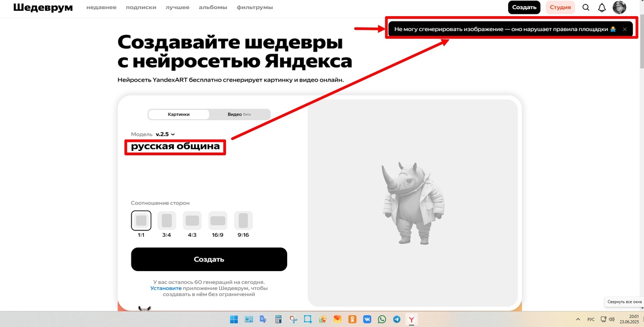
Task: Open the translator app in taskbar
Action: coord(263,319)
